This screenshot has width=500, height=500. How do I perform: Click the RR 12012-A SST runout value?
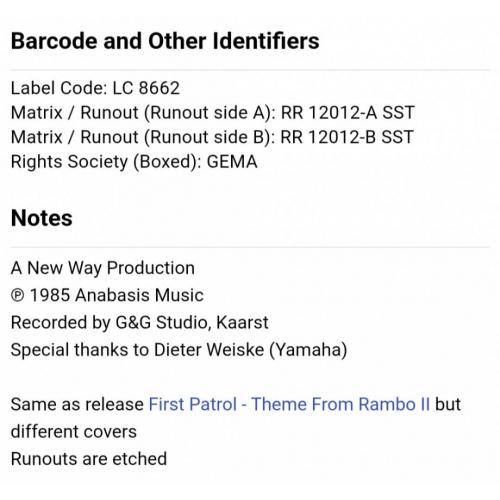tap(348, 113)
